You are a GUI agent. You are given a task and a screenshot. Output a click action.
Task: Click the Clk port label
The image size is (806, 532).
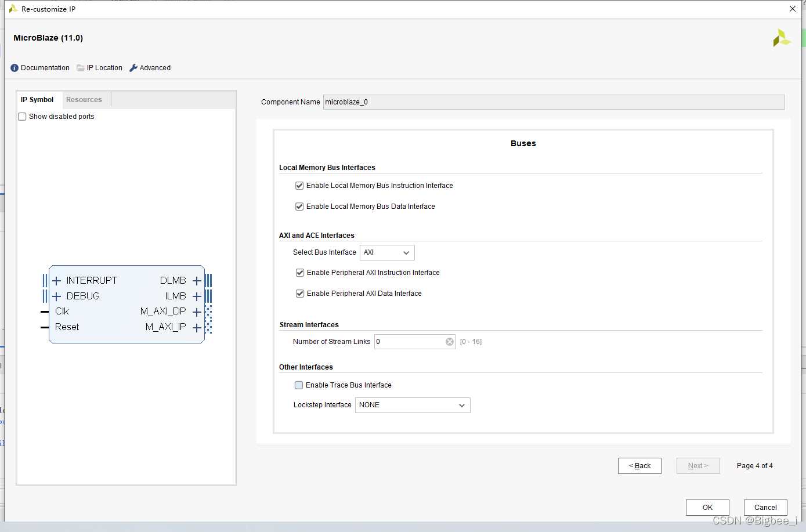point(62,312)
